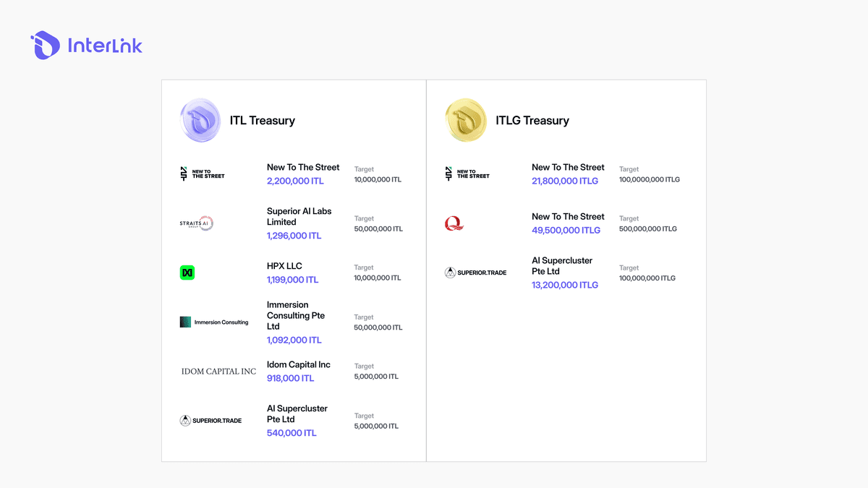Click the ITLG Treasury heading
The height and width of the screenshot is (488, 868).
(532, 121)
